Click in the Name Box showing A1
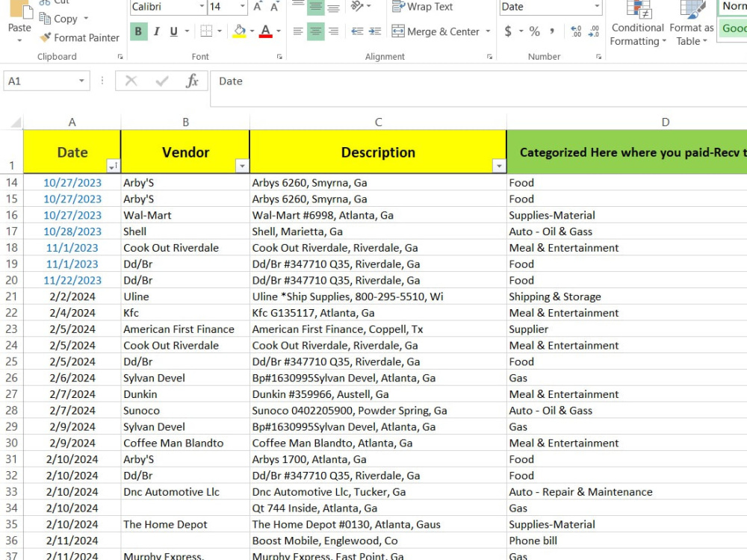 pos(40,81)
